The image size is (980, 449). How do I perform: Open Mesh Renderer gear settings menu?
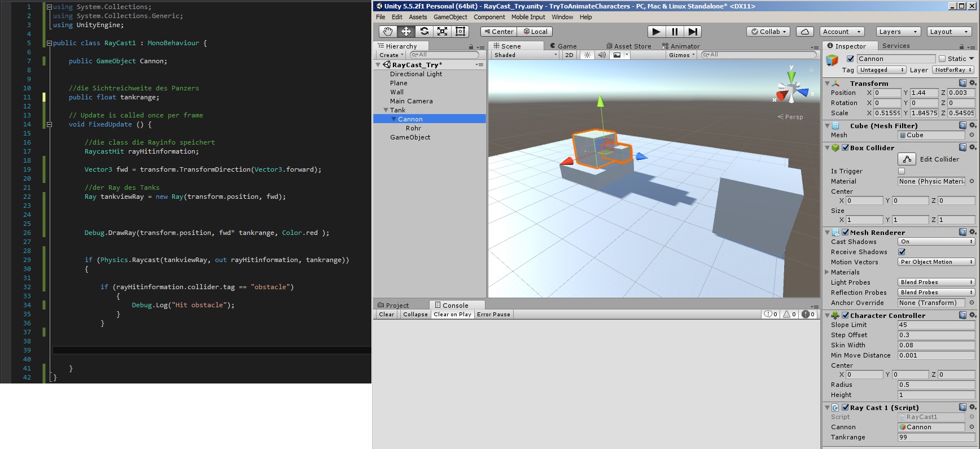coord(973,232)
